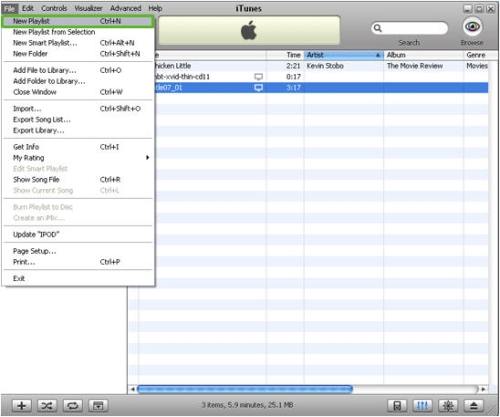
Task: Choose Show Song File entry
Action: click(x=78, y=180)
